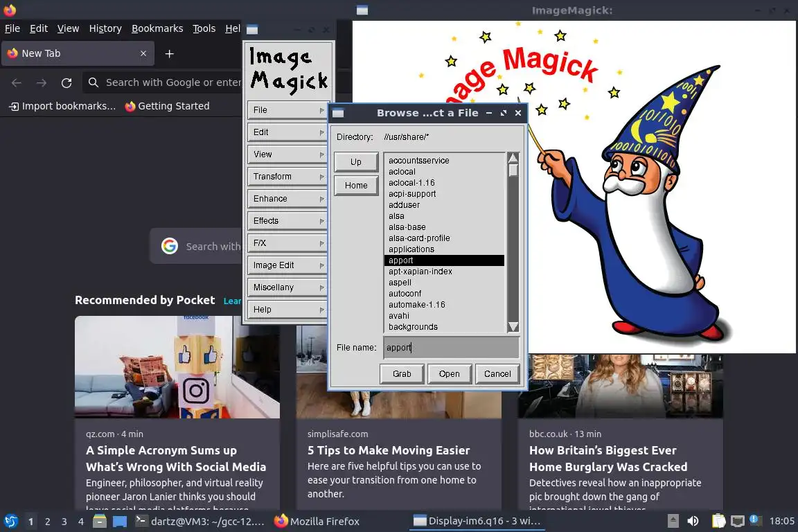The height and width of the screenshot is (532, 798).
Task: Click the show desktop taskbar icon
Action: point(120,522)
